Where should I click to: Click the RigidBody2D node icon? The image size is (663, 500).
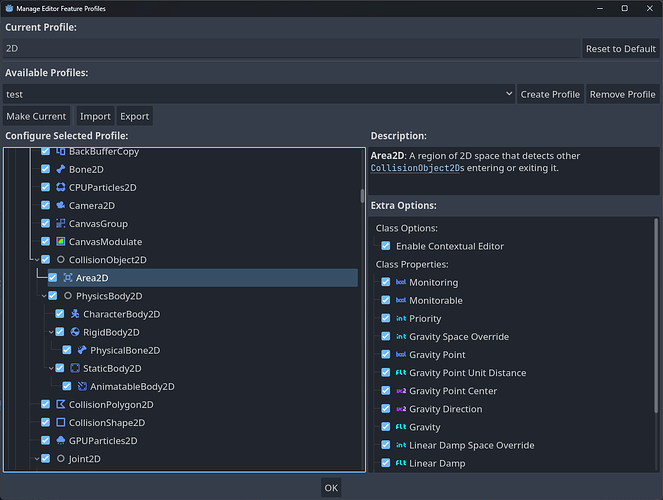pyautogui.click(x=75, y=332)
